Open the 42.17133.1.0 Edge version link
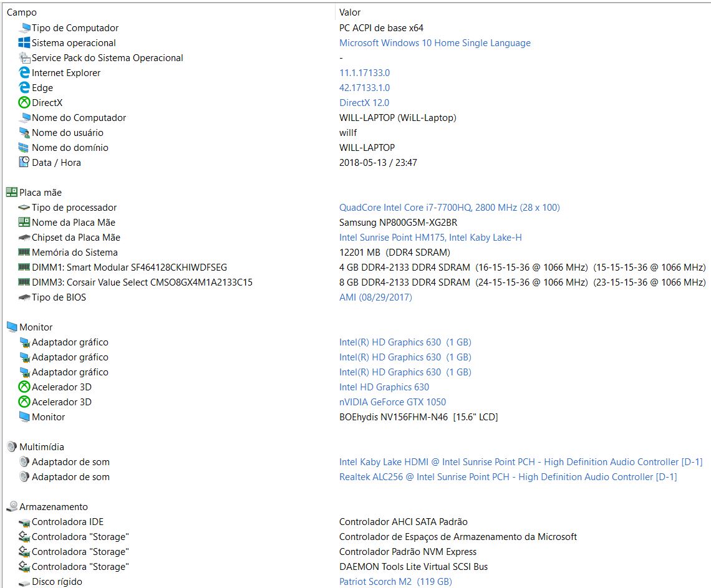 click(365, 87)
